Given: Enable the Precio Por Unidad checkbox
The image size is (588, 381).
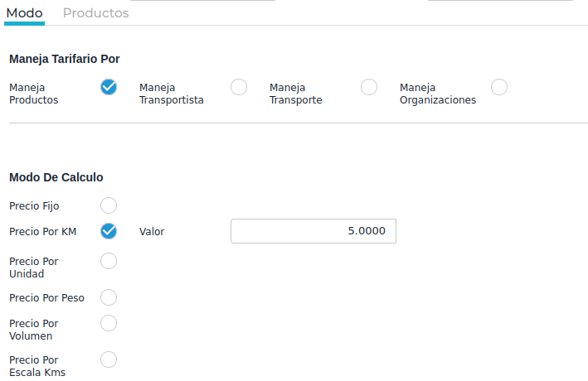Looking at the screenshot, I should [x=109, y=261].
